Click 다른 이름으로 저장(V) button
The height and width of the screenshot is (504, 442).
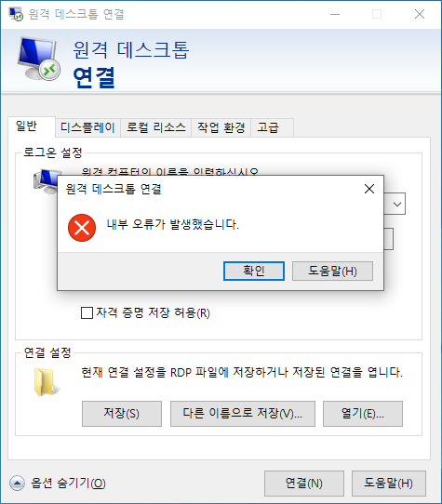tap(243, 414)
